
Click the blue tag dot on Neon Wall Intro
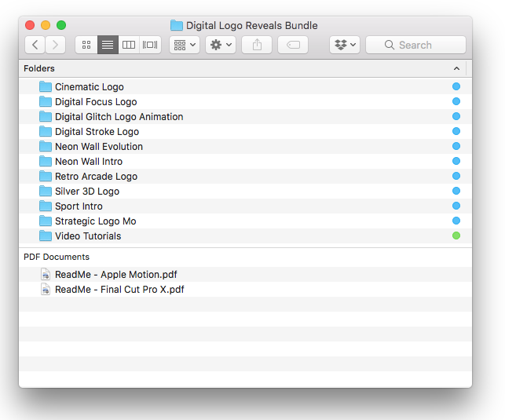coord(456,161)
